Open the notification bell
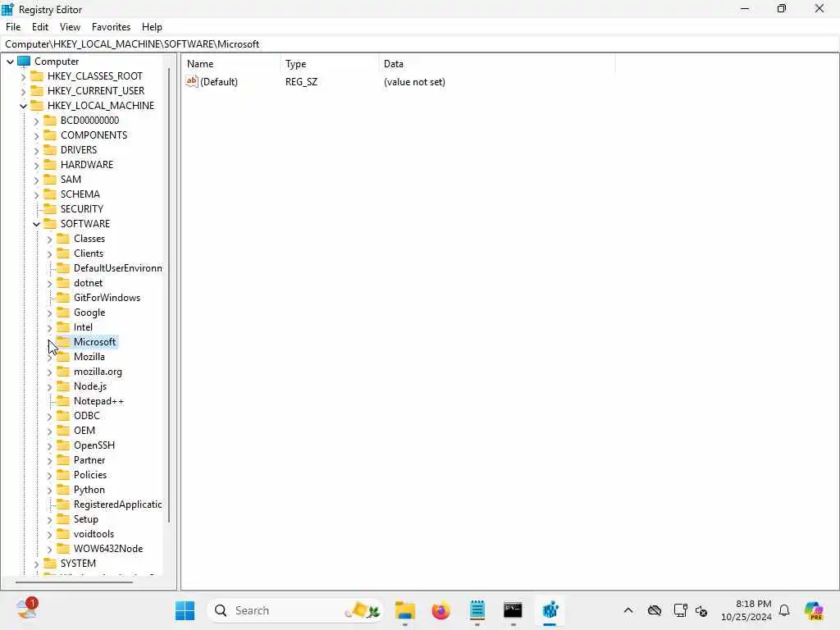840x630 pixels. point(783,610)
